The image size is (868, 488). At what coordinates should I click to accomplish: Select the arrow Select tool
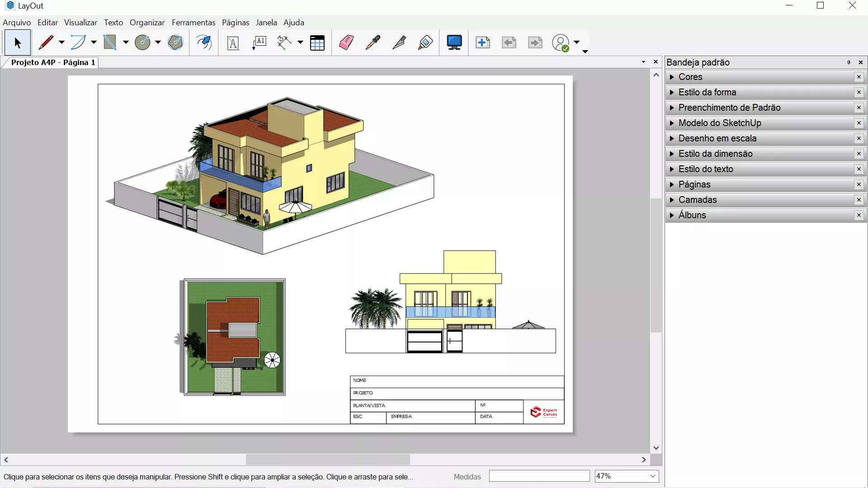[x=18, y=43]
